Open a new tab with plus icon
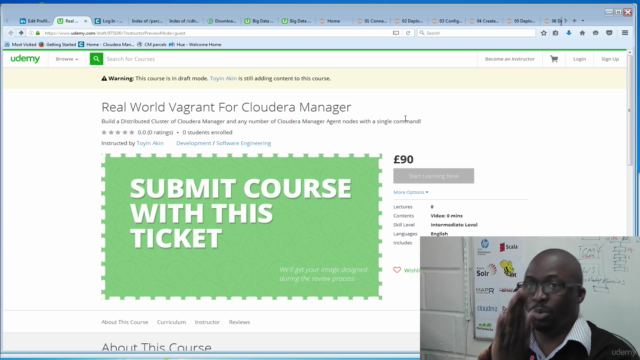640x360 pixels. [574, 20]
